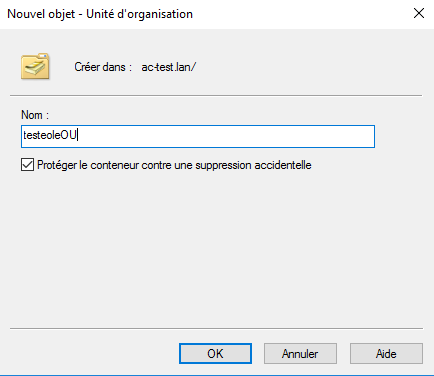Click the 'Créer dans :' label
The width and height of the screenshot is (434, 376).
[103, 67]
